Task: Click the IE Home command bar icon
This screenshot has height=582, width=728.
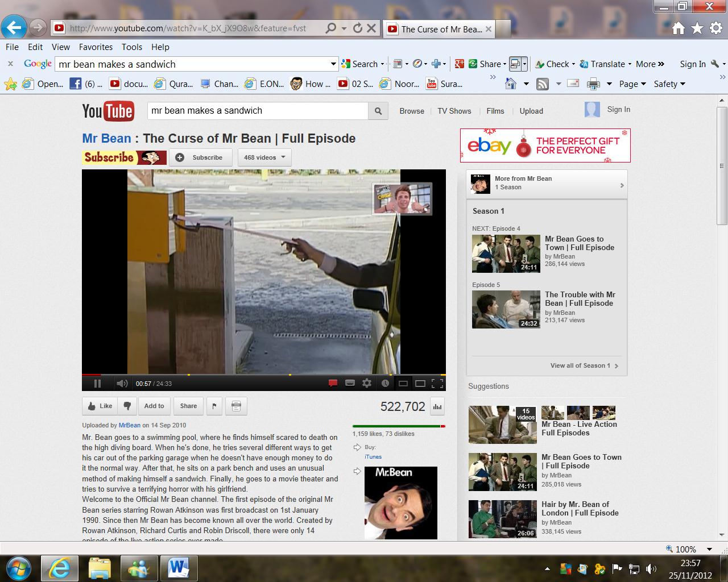Action: point(511,84)
